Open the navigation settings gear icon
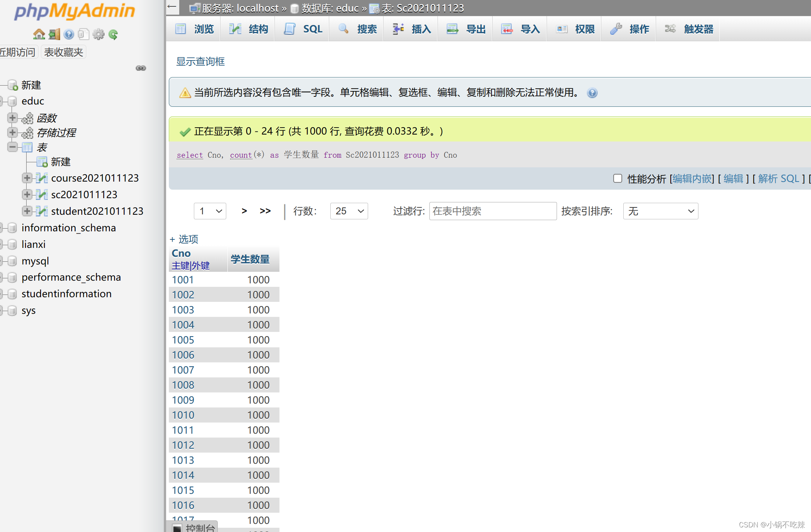This screenshot has height=532, width=811. (99, 34)
